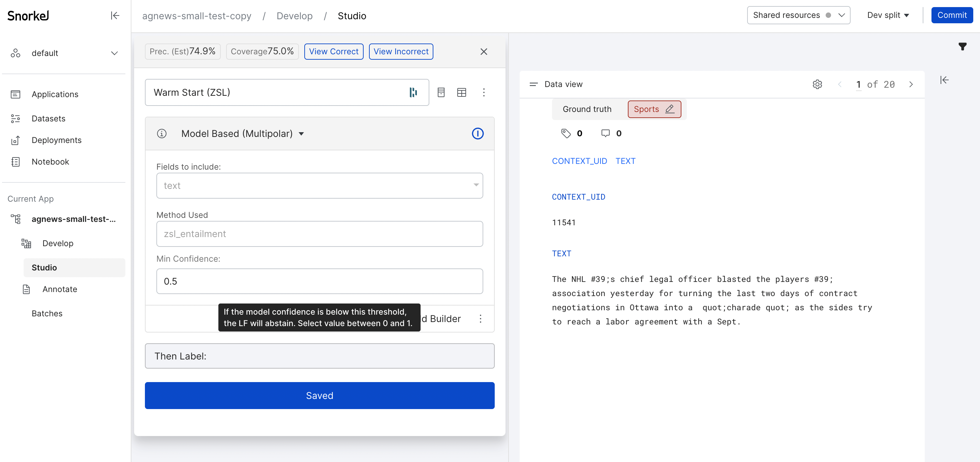This screenshot has width=980, height=462.
Task: Click the tag icon with count 0
Action: (x=566, y=133)
